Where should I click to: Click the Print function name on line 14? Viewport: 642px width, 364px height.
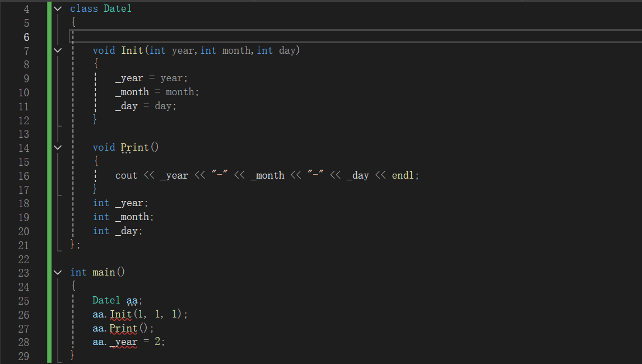pos(134,147)
